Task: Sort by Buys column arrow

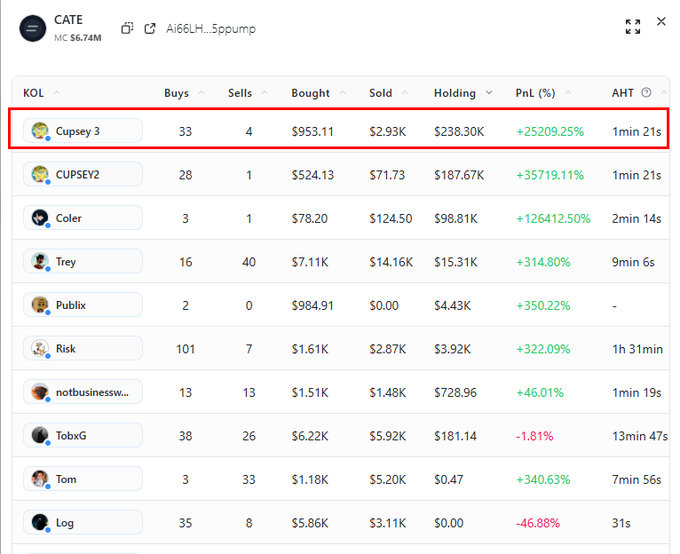Action: point(202,92)
